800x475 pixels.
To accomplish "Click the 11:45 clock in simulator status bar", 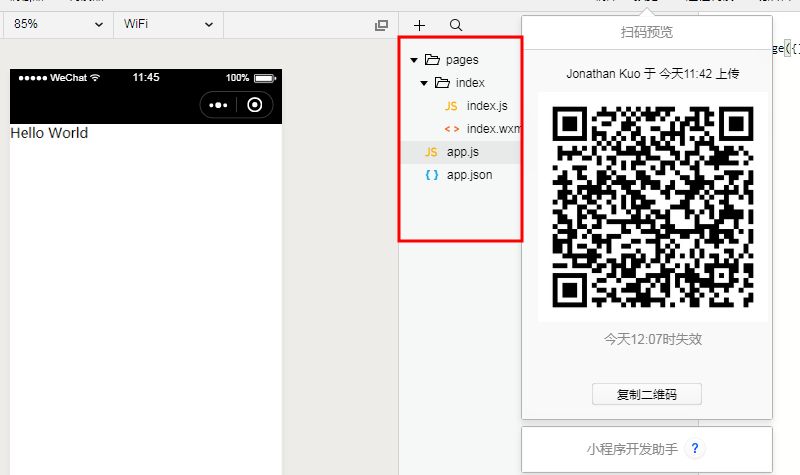I will [x=146, y=78].
